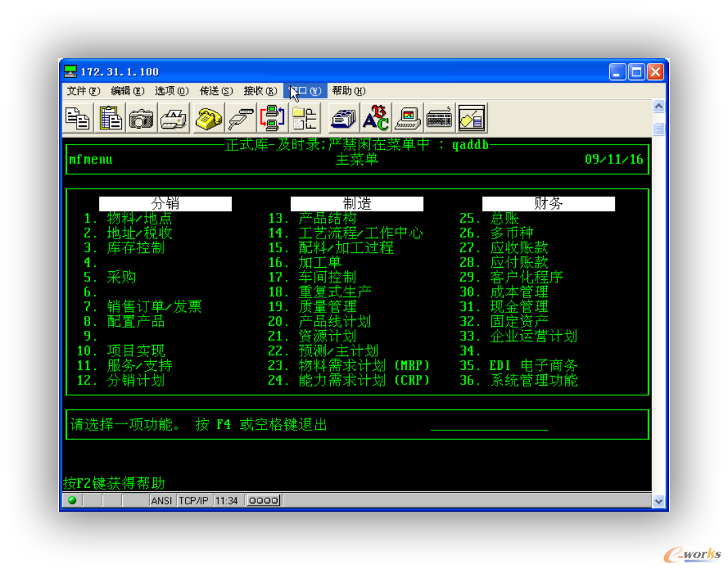The image size is (728, 570).
Task: Click menu item 27. 应收账款
Action: pos(504,248)
